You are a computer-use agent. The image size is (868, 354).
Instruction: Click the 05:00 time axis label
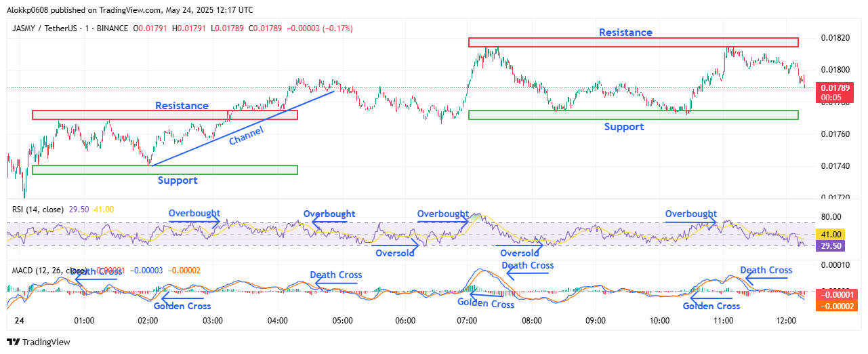click(342, 319)
